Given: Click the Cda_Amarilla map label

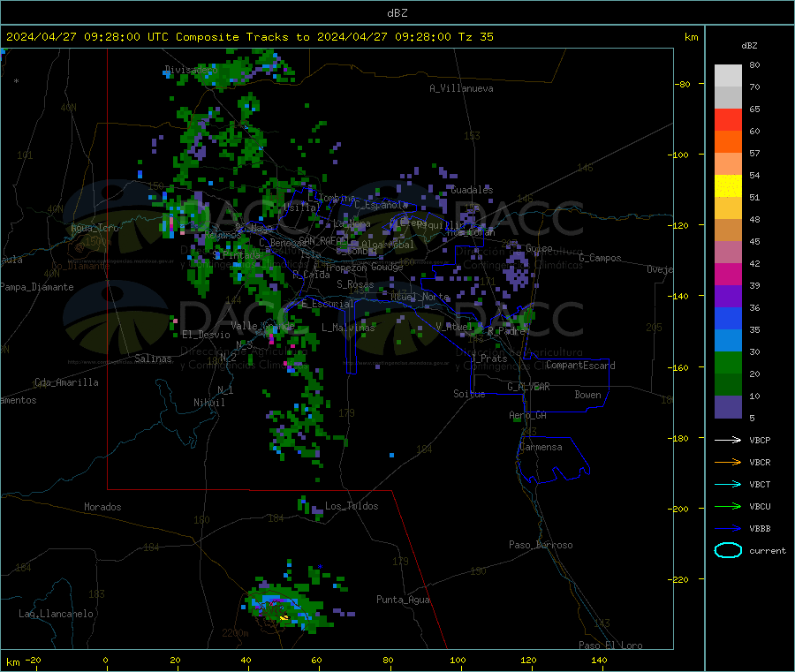Looking at the screenshot, I should [67, 382].
